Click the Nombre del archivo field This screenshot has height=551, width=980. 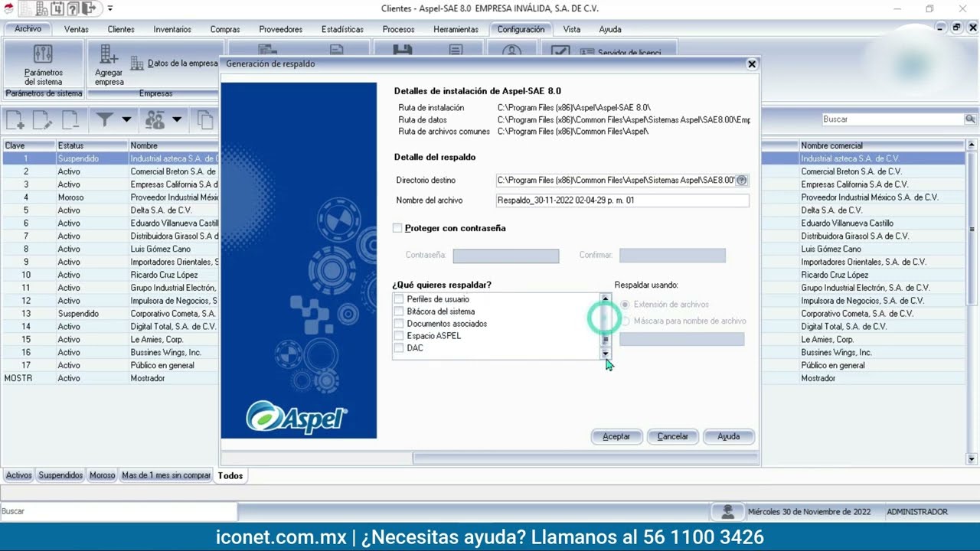pyautogui.click(x=622, y=201)
